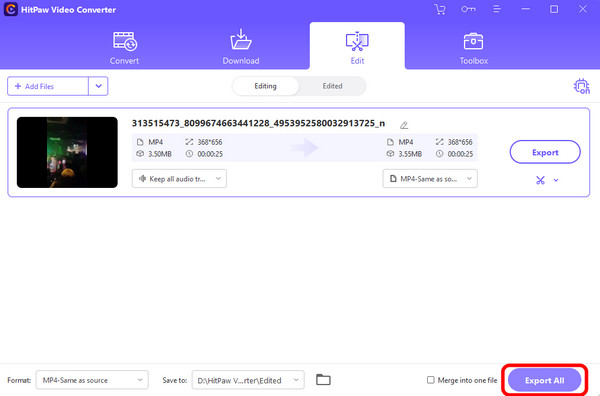Click the scissors cut icon
The height and width of the screenshot is (396, 600).
(x=540, y=180)
